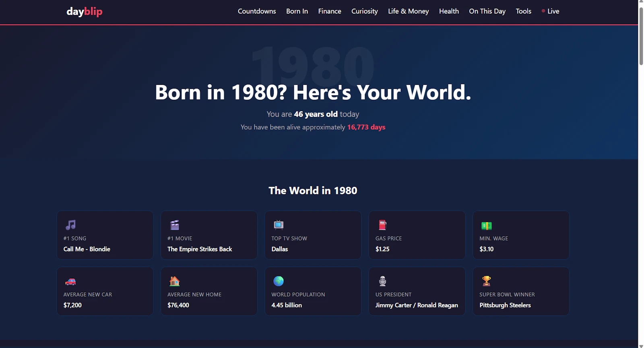Screen dimensions: 644x348
Task: Click the '46 years old' bold text
Action: pyautogui.click(x=316, y=114)
